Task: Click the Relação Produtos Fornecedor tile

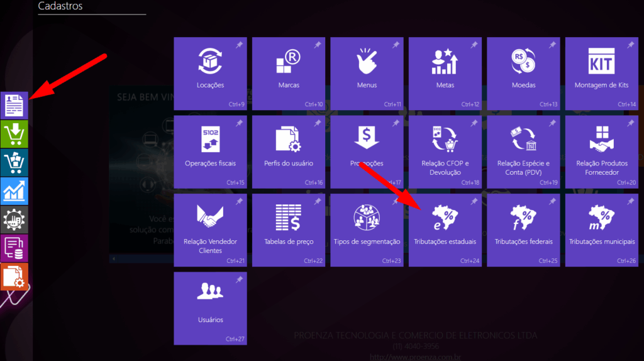Action: click(x=601, y=151)
